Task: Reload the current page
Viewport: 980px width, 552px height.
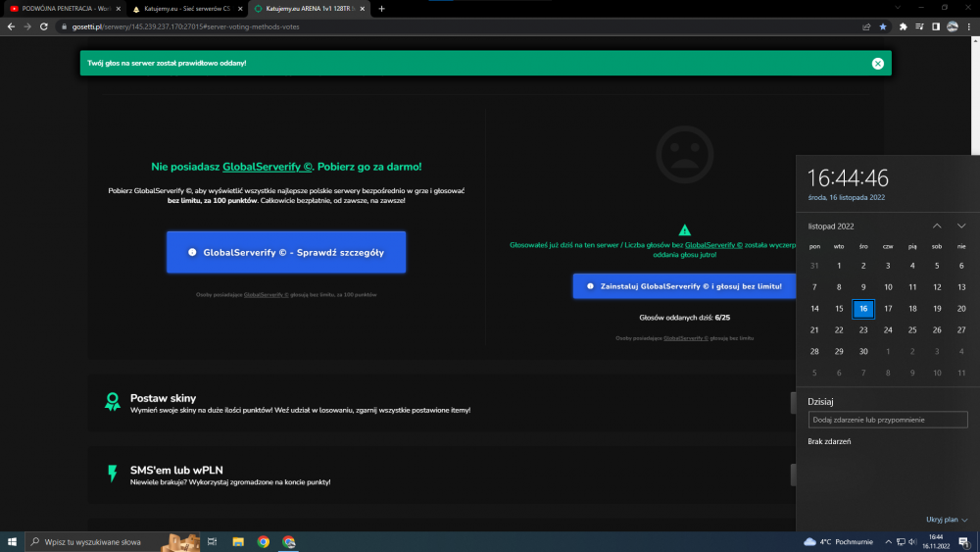Action: 44,26
